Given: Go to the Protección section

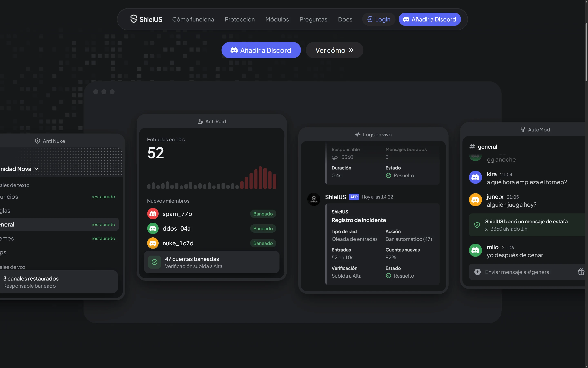Looking at the screenshot, I should click(239, 19).
